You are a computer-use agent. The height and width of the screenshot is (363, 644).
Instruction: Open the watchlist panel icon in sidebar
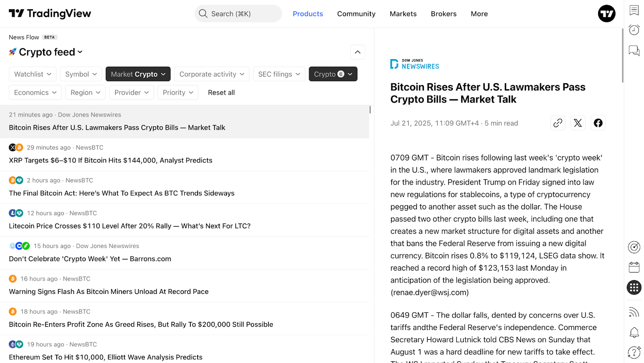634,10
